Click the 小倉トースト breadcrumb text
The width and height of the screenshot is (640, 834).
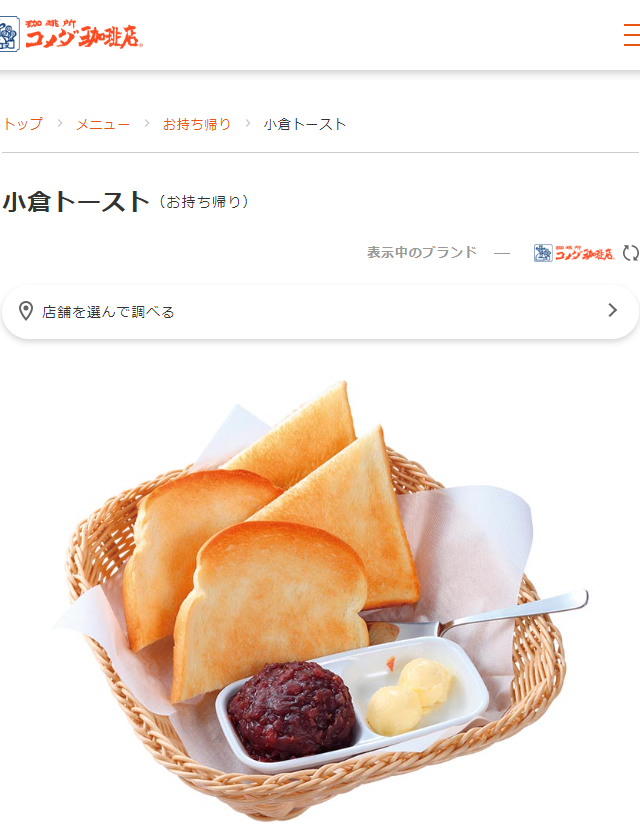click(x=305, y=124)
